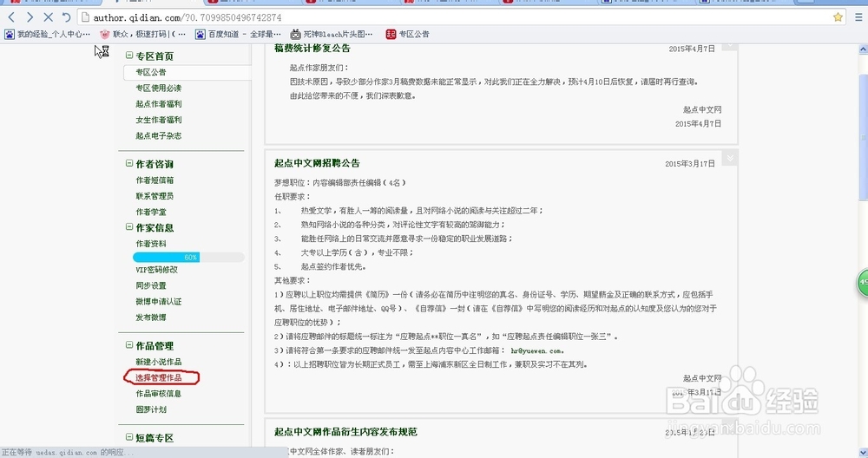Open 起点作者福利 in sidebar
The width and height of the screenshot is (868, 458).
[x=159, y=104]
